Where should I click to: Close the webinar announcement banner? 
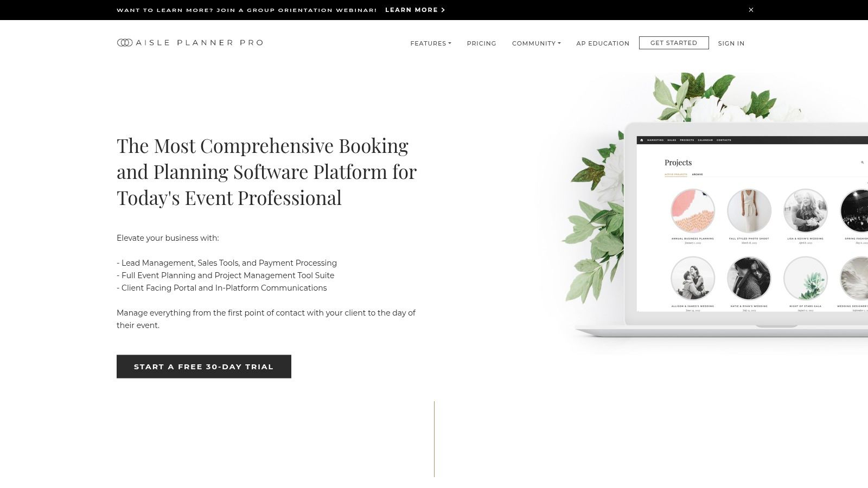click(751, 10)
